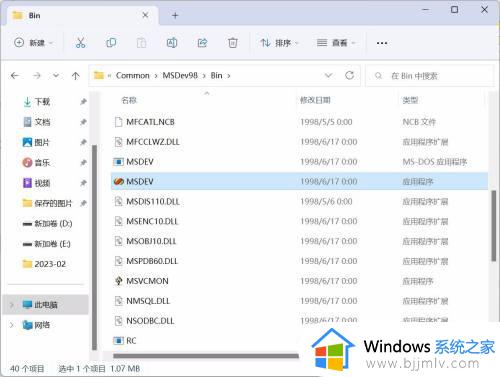Select the MSDIS110.DLL file
Screen dimensions: 500x377
[x=299, y=202]
